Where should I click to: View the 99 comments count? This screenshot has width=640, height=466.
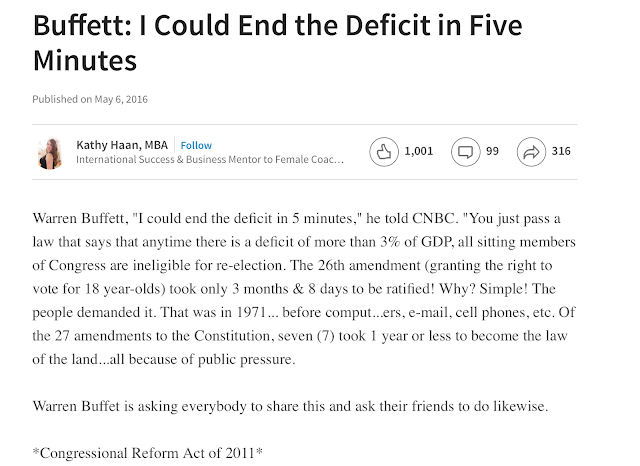492,151
